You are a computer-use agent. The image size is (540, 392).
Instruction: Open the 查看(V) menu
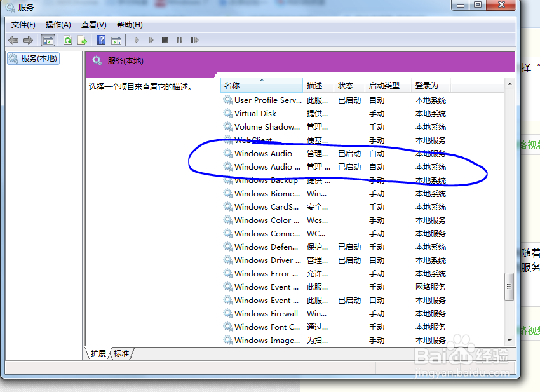coord(93,25)
